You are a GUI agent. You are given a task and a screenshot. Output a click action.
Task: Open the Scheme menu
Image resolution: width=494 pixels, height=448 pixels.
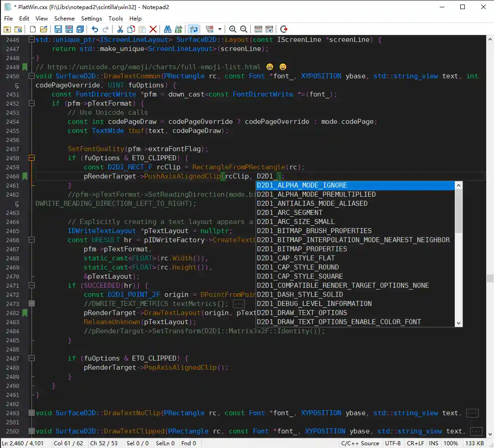coord(64,18)
